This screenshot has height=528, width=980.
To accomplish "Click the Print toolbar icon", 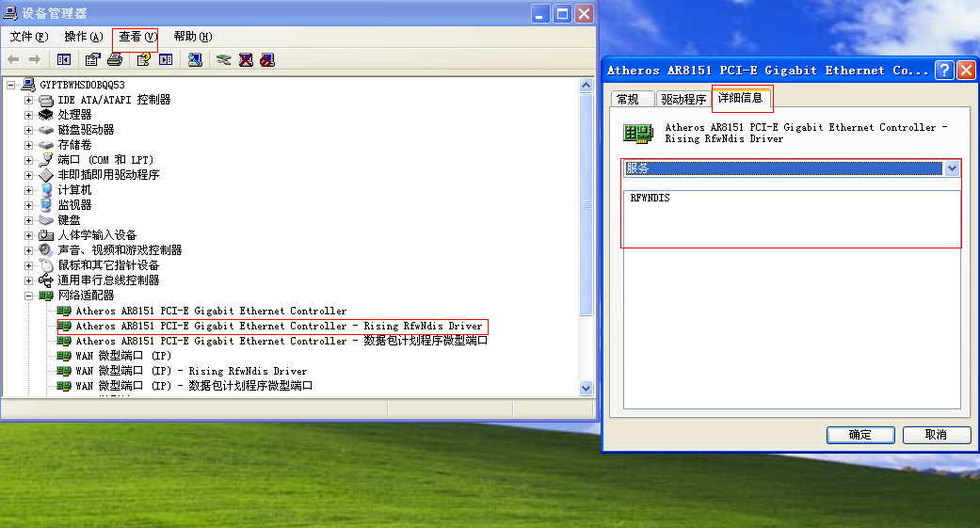I will pos(115,60).
